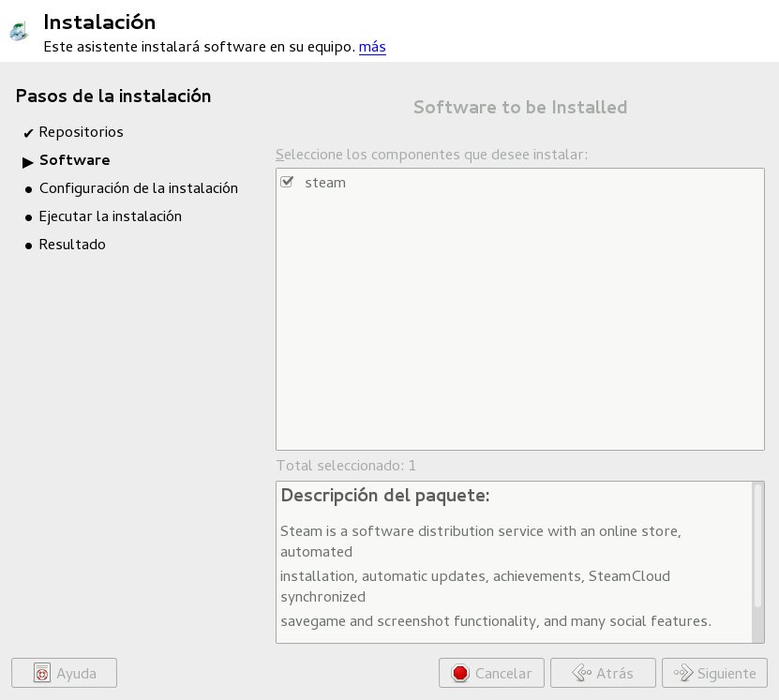This screenshot has height=700, width=779.
Task: Click 'Software to be Installed' heading
Action: [x=520, y=107]
